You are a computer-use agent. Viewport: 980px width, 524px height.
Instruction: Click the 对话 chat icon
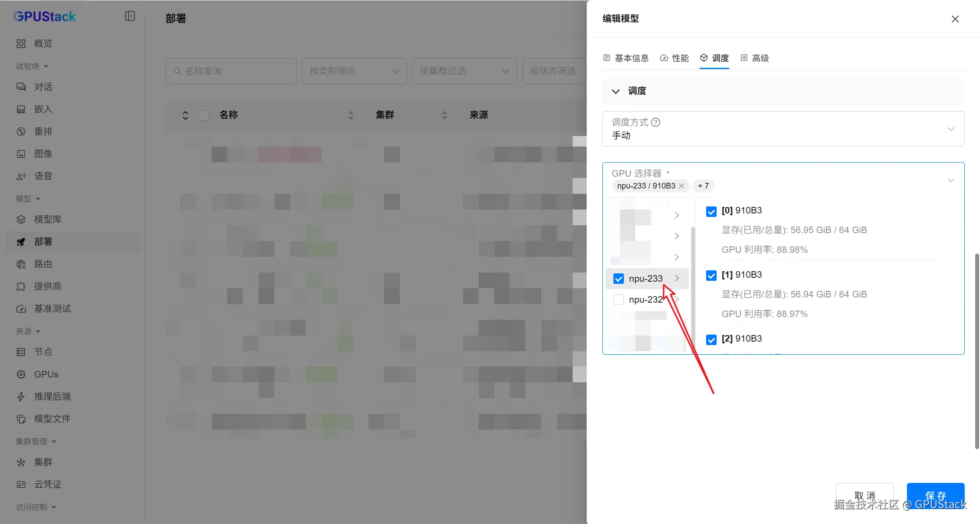click(21, 87)
